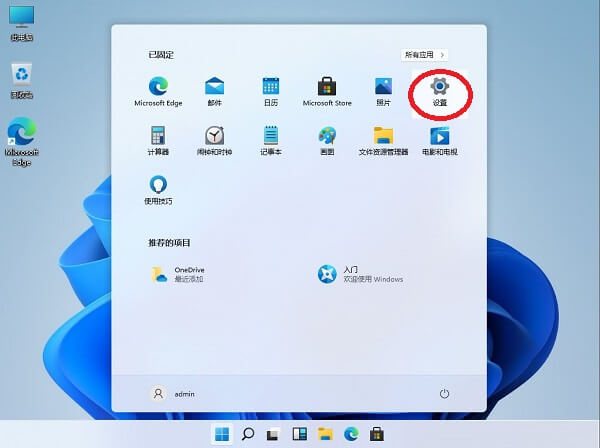Image resolution: width=600 pixels, height=448 pixels.
Task: Open the recommended OneDrive item
Action: pos(178,274)
